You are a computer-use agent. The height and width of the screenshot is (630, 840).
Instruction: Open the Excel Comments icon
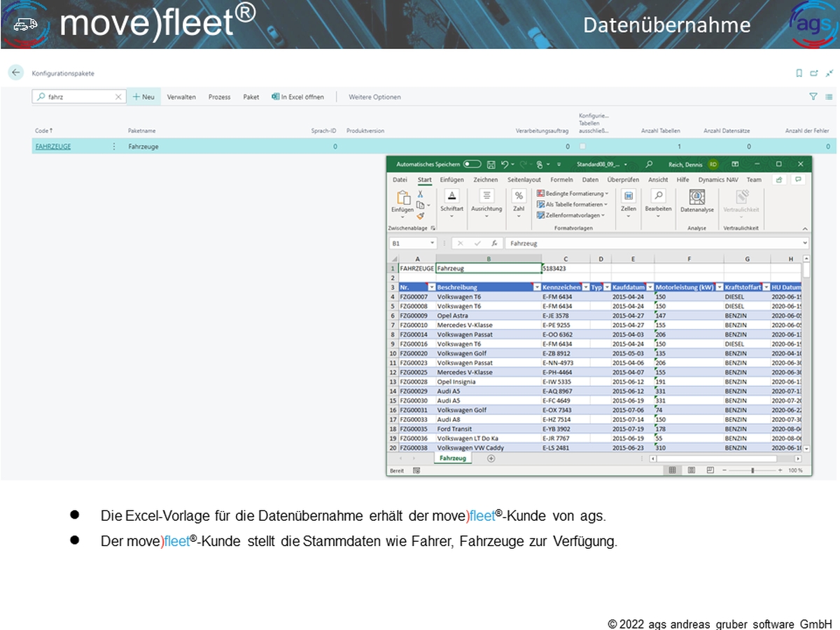point(797,180)
